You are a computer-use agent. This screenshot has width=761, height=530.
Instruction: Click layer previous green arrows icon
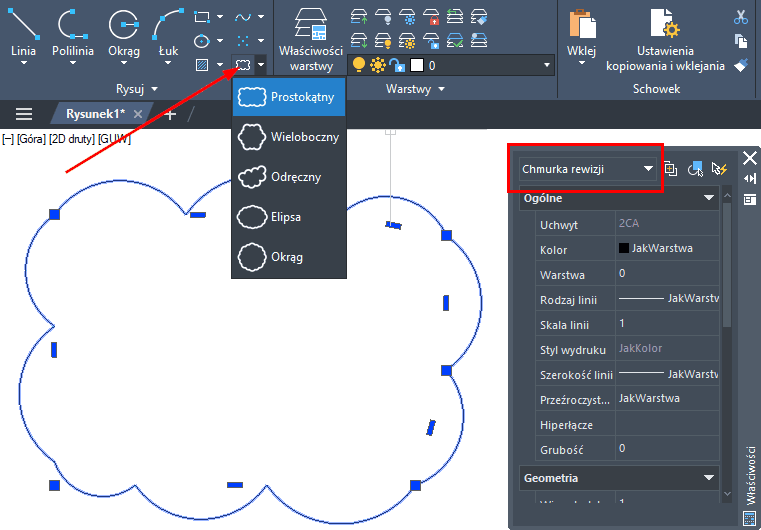[x=455, y=17]
